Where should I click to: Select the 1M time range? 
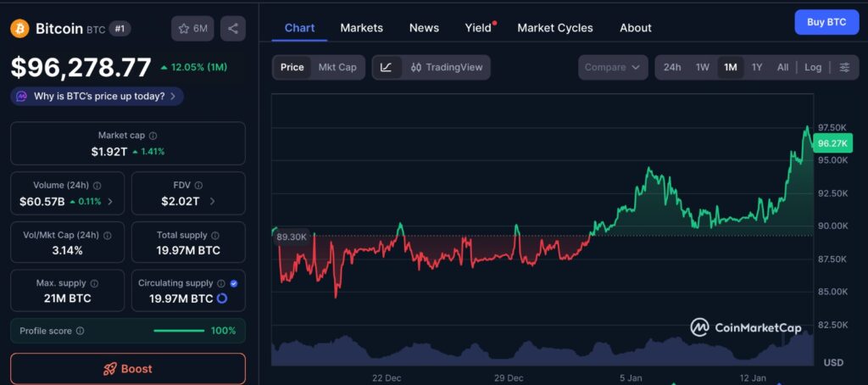(x=730, y=67)
